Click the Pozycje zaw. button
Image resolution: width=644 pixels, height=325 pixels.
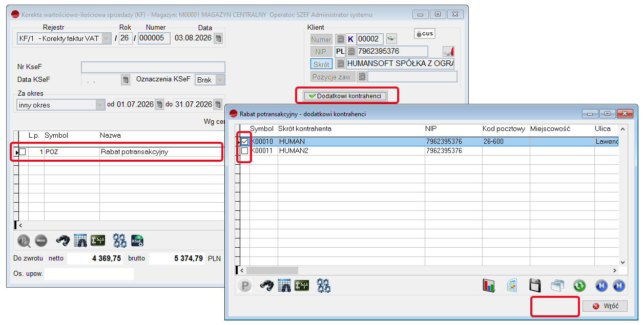[333, 77]
